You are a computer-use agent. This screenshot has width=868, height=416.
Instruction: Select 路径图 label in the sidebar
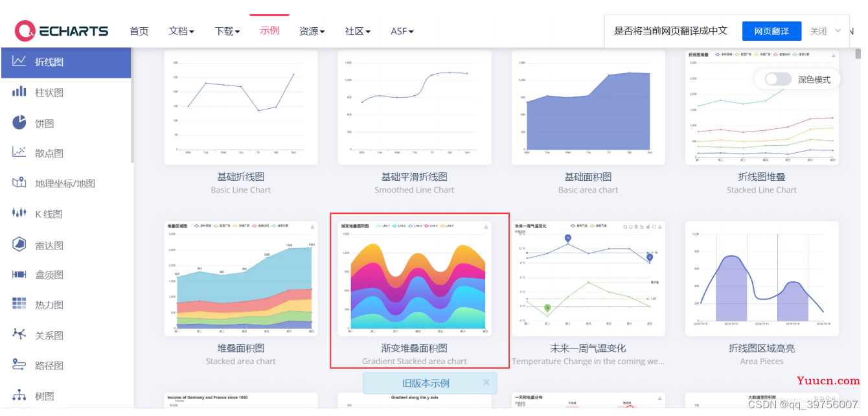[x=49, y=365]
